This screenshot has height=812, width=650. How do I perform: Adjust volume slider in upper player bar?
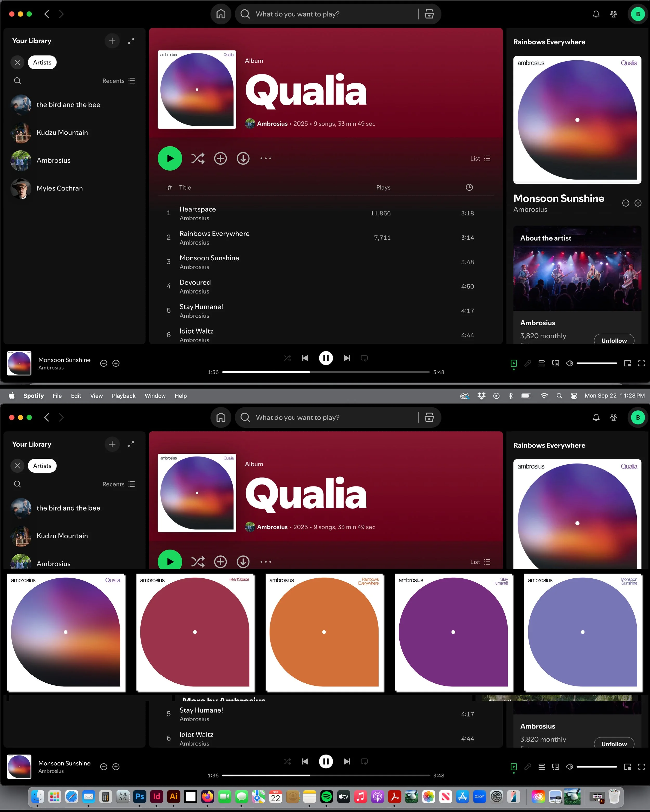click(x=596, y=364)
